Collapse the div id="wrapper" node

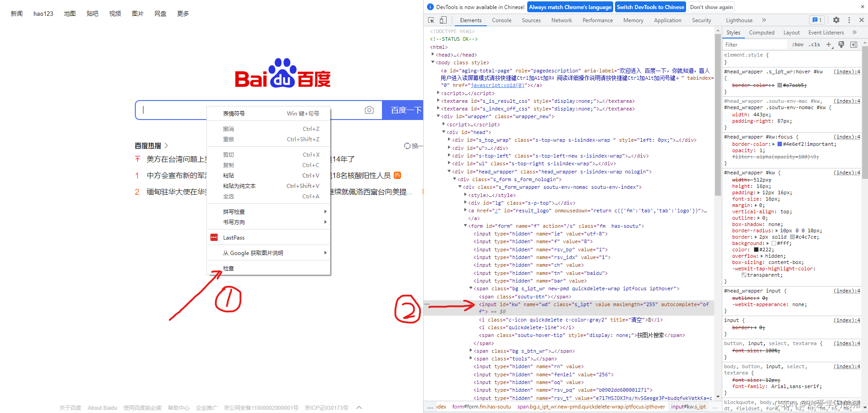tap(438, 116)
